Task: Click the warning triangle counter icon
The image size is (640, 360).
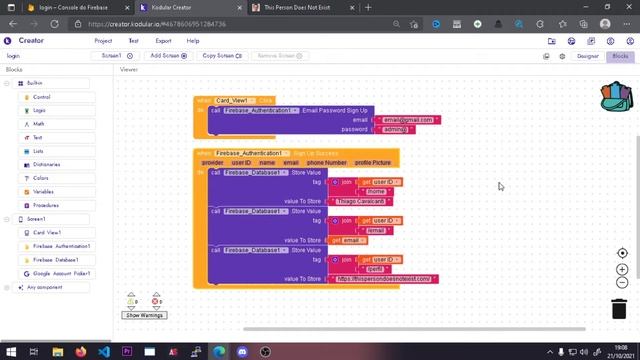Action: (x=131, y=301)
